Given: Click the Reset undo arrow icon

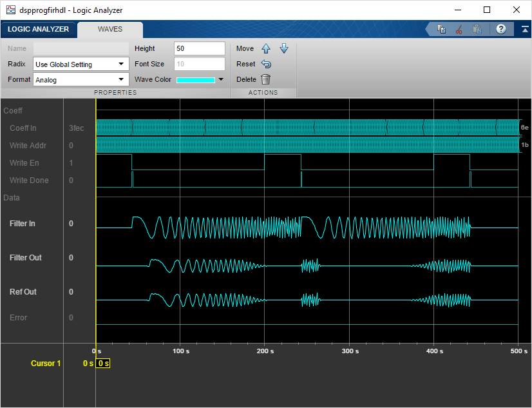Looking at the screenshot, I should 266,64.
